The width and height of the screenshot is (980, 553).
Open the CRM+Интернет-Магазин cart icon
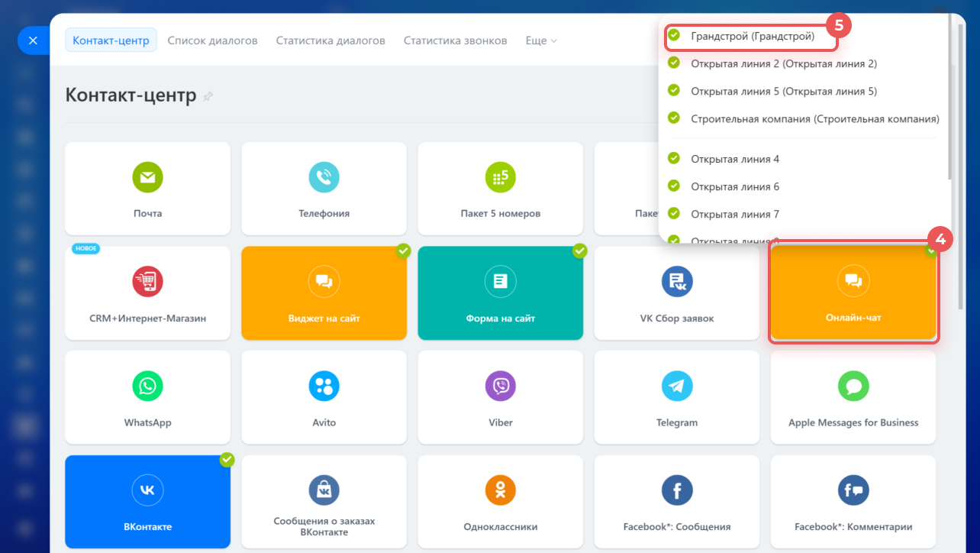[147, 282]
